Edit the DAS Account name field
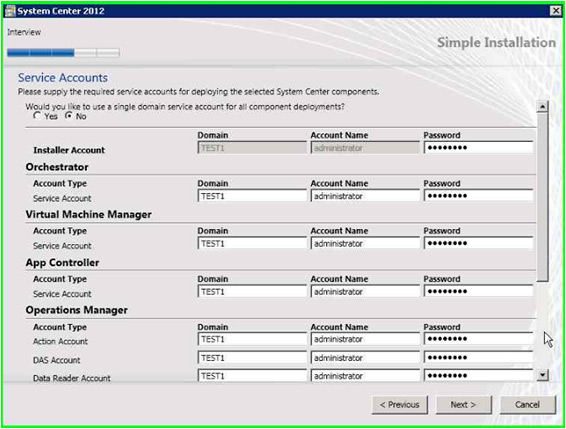The width and height of the screenshot is (566, 429). tap(365, 358)
